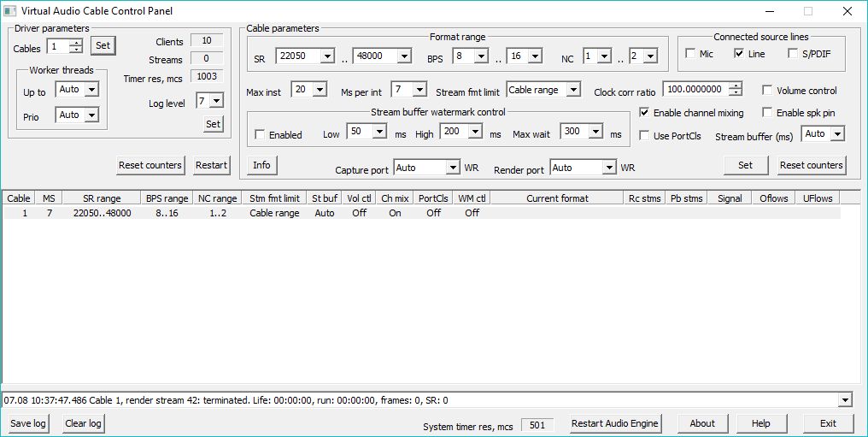Screen dimensions: 868x437
Task: Open the Worker threads Prio dropdown
Action: [92, 115]
